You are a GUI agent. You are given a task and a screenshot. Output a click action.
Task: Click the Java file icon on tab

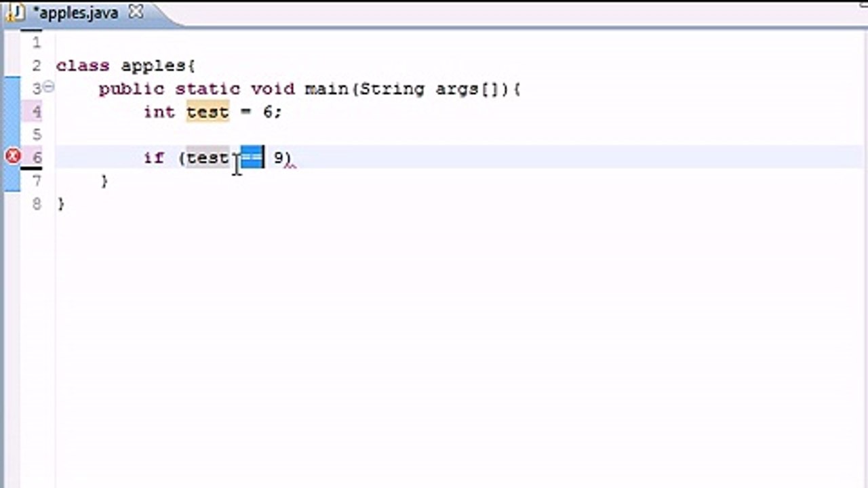click(16, 13)
